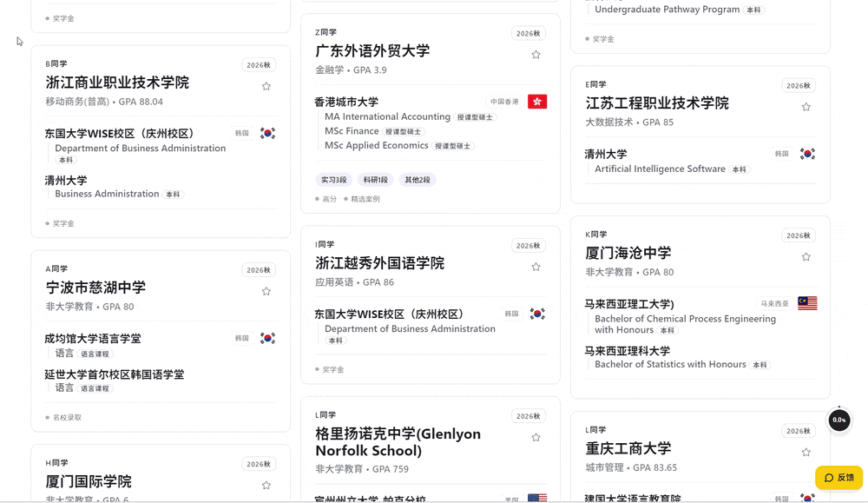Click '移动商务(普高) • GPA 88.04' subtitle
Image resolution: width=868 pixels, height=503 pixels.
(x=104, y=102)
